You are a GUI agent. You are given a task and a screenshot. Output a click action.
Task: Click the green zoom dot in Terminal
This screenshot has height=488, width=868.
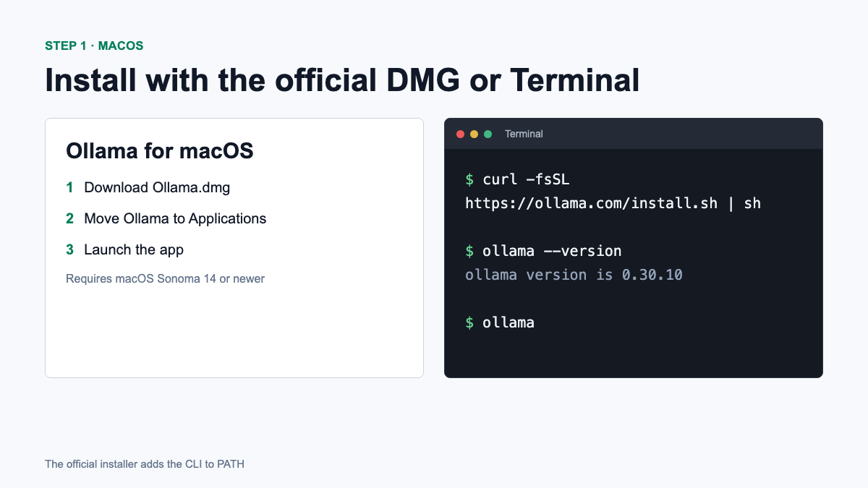(488, 134)
